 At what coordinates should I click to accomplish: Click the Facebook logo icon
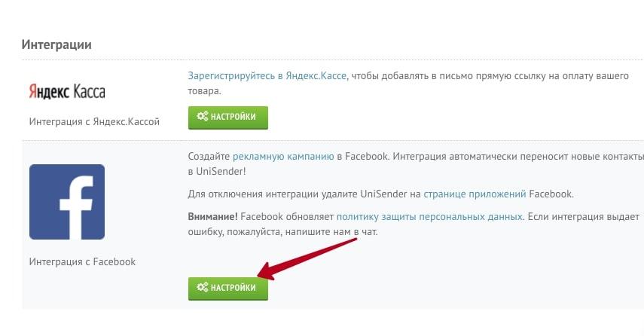click(67, 202)
